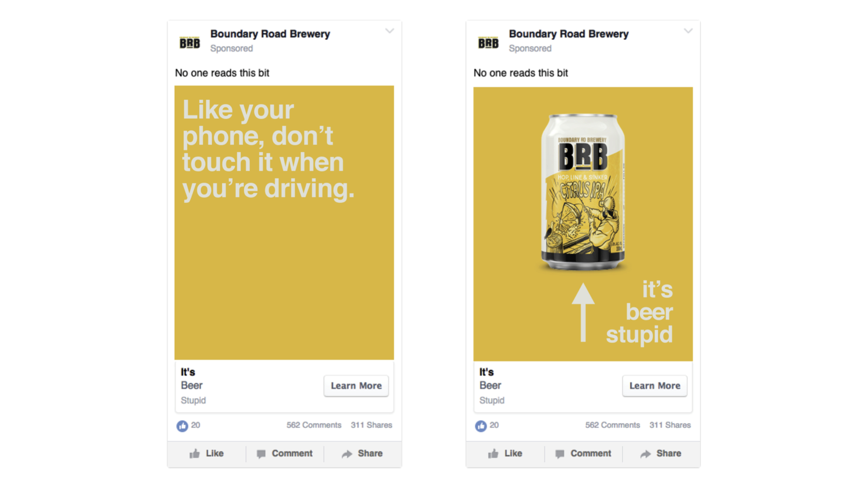Click the beer can ad image
This screenshot has height=488, width=868.
tap(583, 224)
